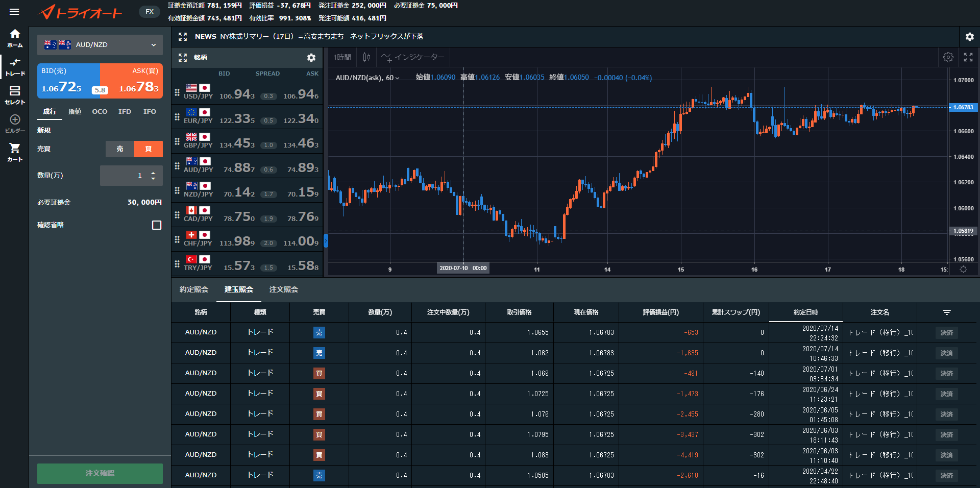Open the 1時間 timeframe selector
Image resolution: width=980 pixels, height=488 pixels.
pos(342,57)
